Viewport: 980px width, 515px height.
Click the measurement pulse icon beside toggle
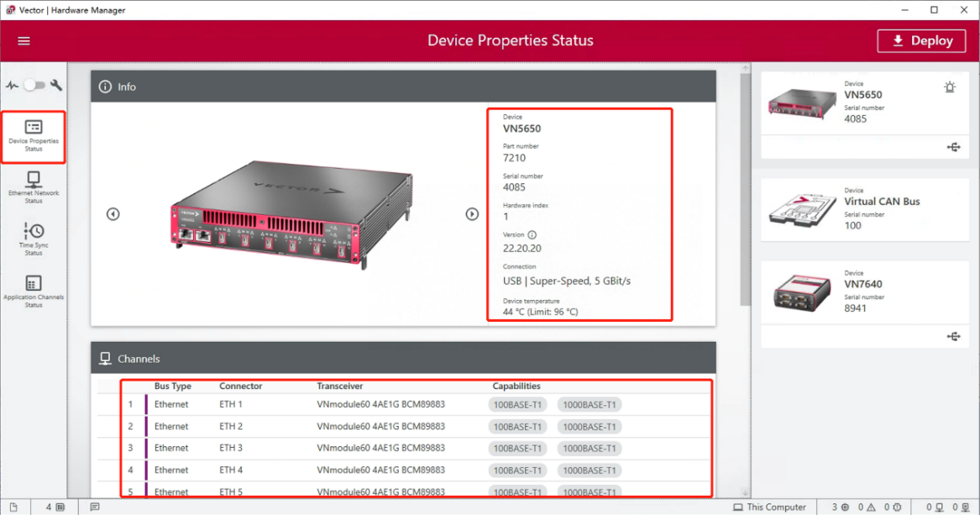coord(13,85)
